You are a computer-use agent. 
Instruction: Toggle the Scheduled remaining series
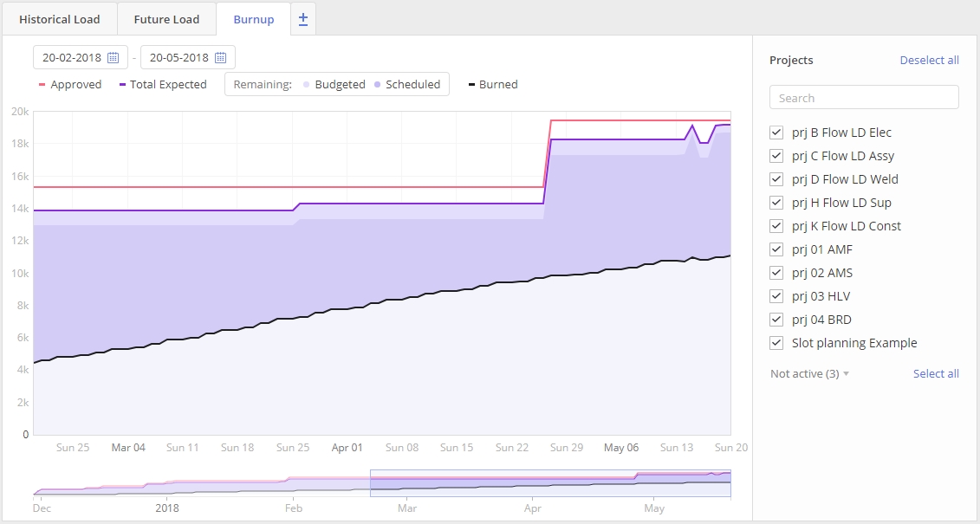click(x=407, y=84)
